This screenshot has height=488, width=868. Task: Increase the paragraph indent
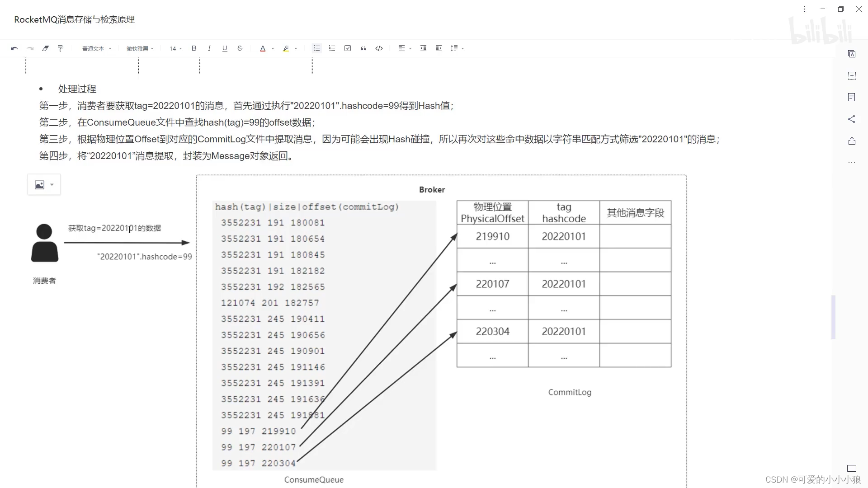(x=423, y=48)
